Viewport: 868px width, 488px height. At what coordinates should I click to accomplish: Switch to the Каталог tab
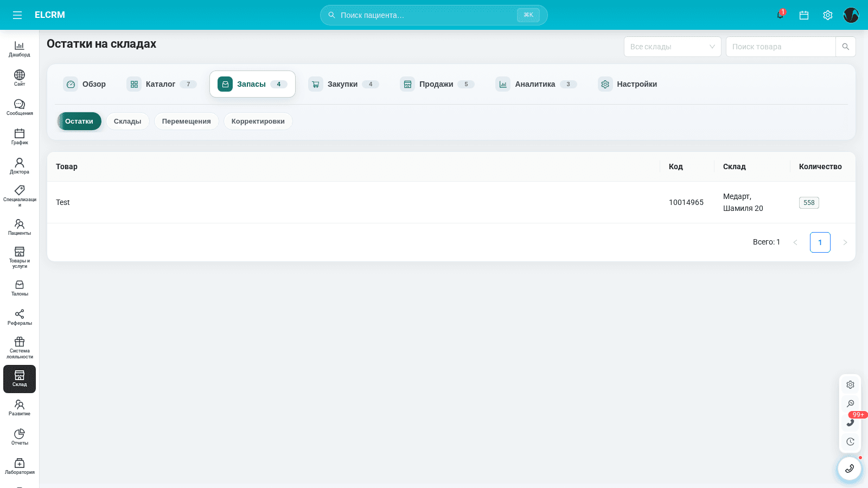pos(162,84)
